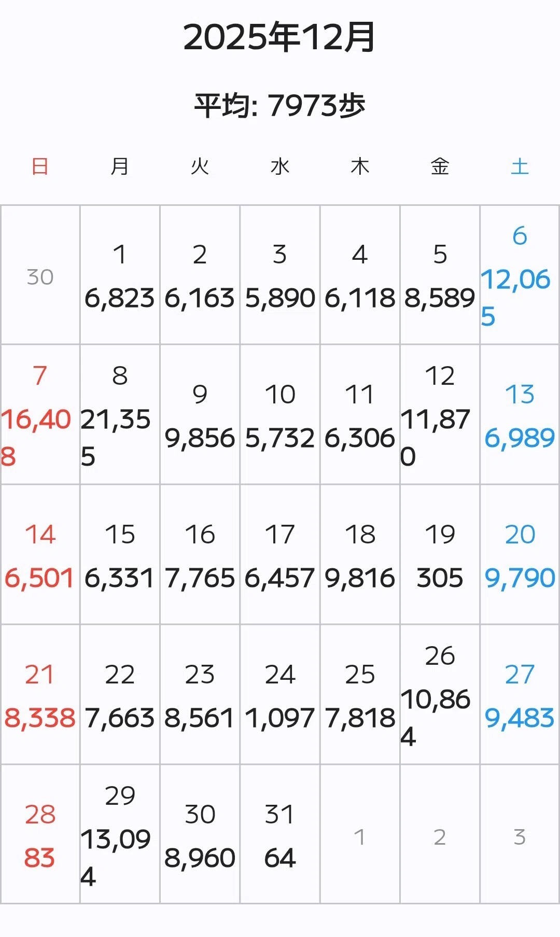Tap Saturday December 6 cell

[x=520, y=274]
